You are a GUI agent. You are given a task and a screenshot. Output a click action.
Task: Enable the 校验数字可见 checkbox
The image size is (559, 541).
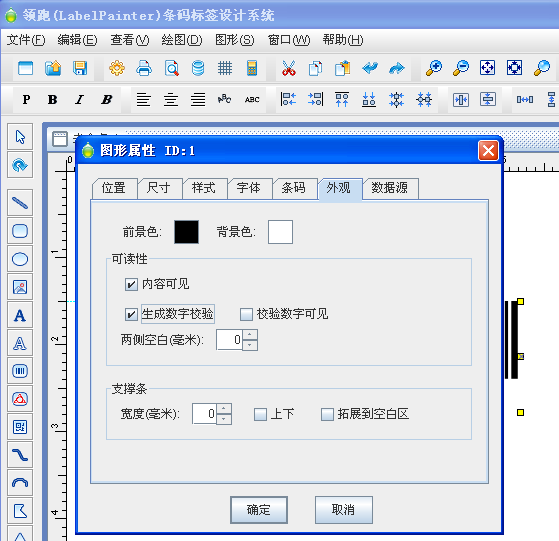pyautogui.click(x=246, y=314)
